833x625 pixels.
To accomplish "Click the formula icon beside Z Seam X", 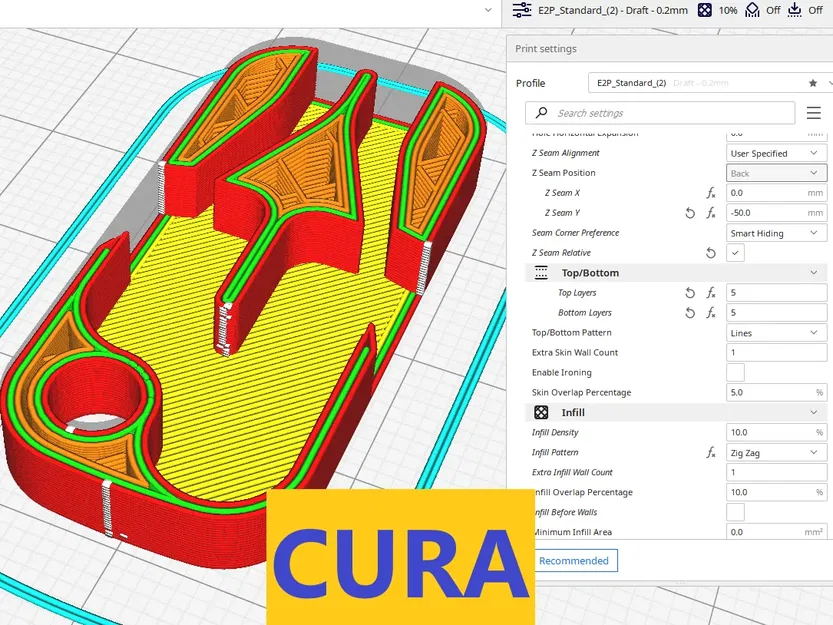I will [x=711, y=193].
